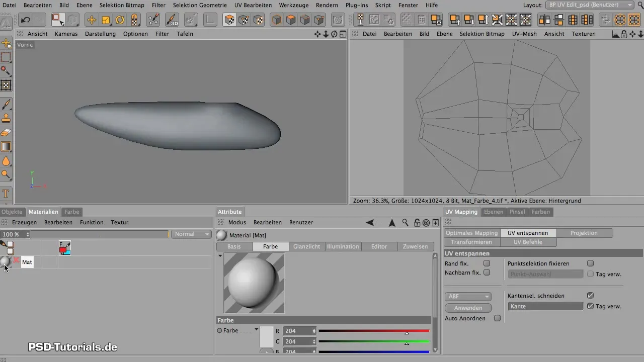The image size is (644, 362).
Task: Click the material preview sphere thumbnail
Action: pyautogui.click(x=254, y=284)
